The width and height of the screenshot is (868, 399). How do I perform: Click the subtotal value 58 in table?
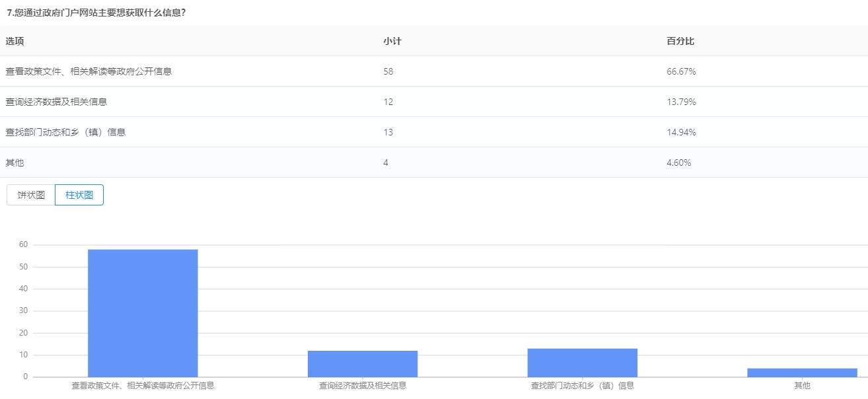pos(388,71)
